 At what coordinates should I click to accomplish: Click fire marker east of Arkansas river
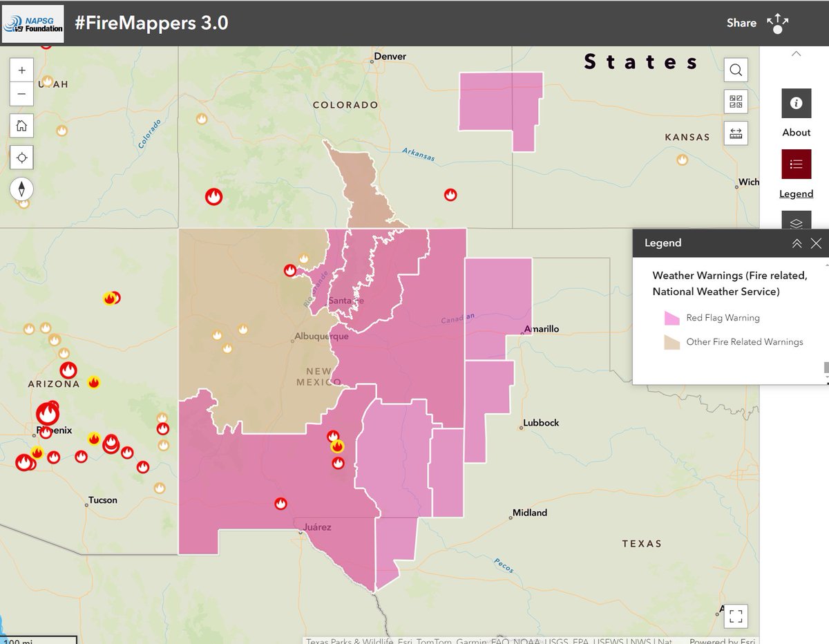pyautogui.click(x=450, y=195)
